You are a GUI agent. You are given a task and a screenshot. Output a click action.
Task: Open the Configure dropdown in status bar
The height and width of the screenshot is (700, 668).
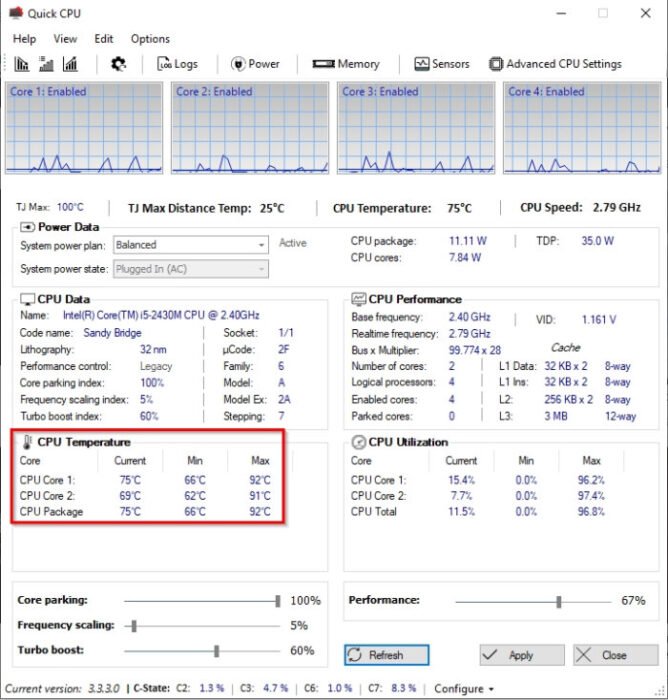click(463, 689)
